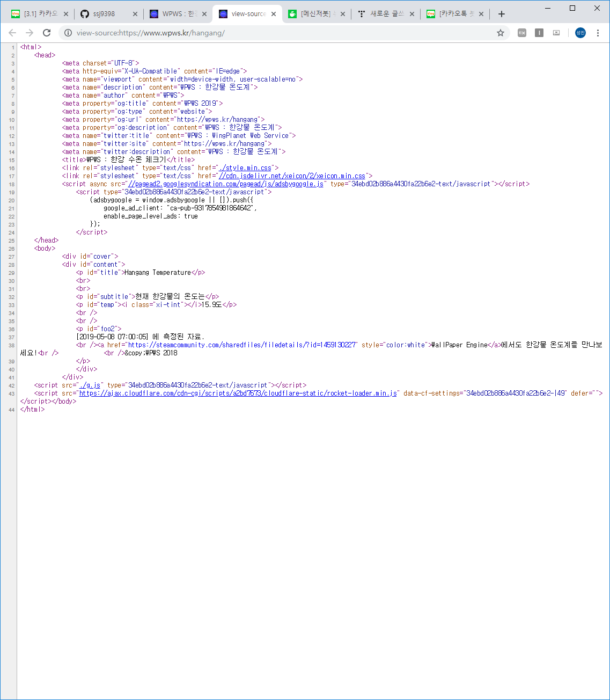
Task: Go back to the previous page
Action: point(12,33)
